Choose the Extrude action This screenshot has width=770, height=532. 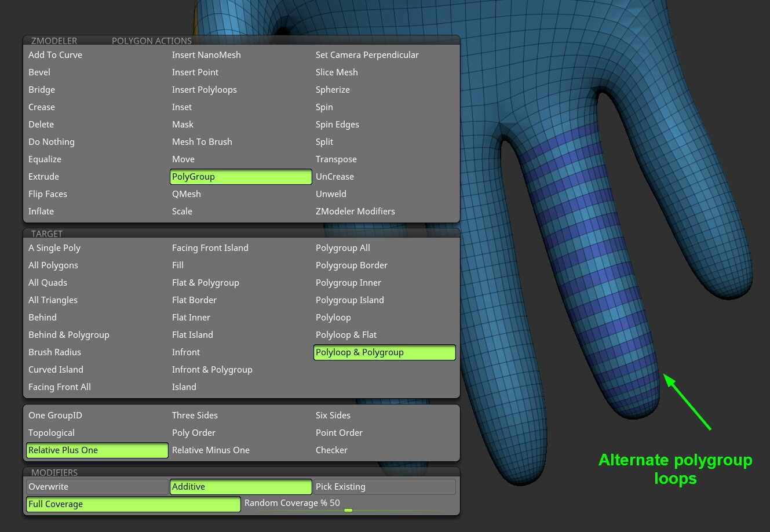43,177
